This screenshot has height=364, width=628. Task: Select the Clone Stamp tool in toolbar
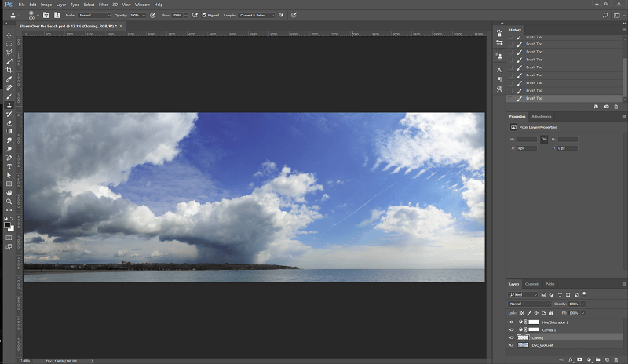(x=9, y=105)
